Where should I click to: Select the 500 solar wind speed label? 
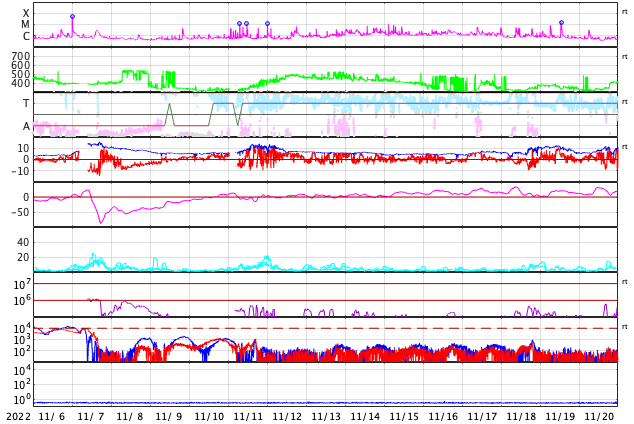coord(21,74)
